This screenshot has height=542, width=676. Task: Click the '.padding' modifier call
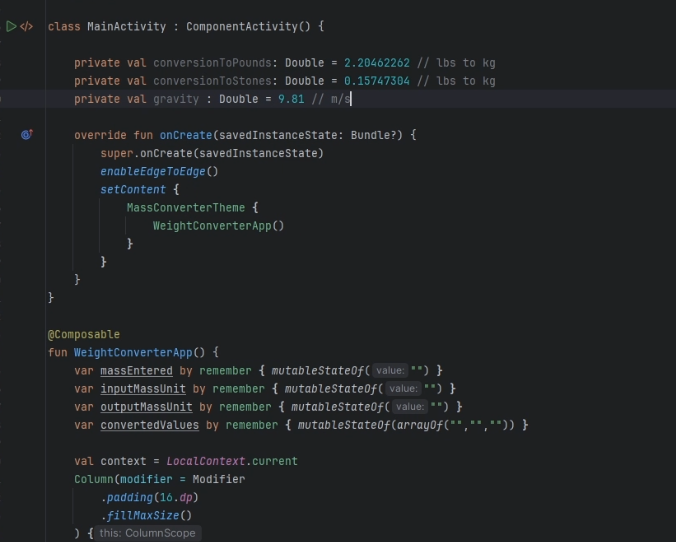[127, 498]
